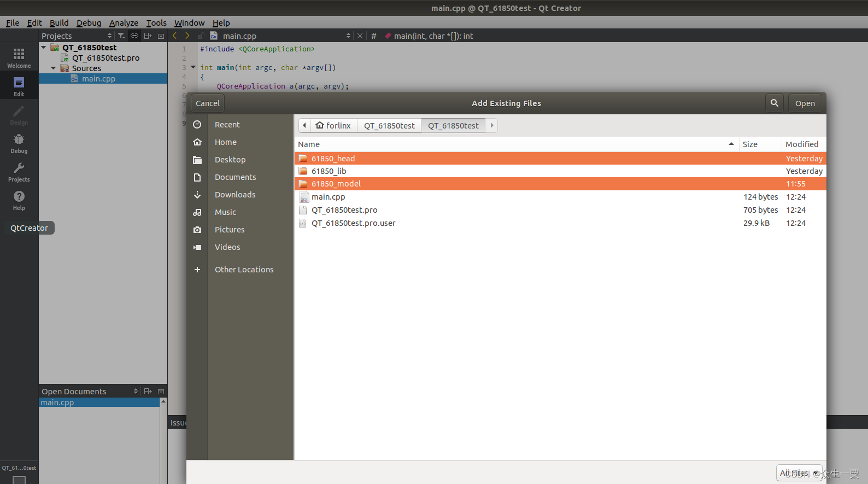This screenshot has width=868, height=484.
Task: Click the search magnifier in file dialog
Action: tap(775, 103)
